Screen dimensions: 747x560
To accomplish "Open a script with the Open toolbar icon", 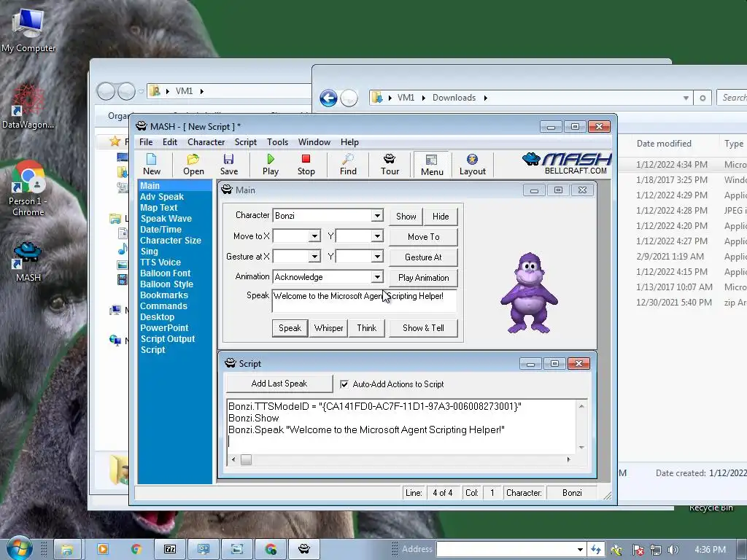I will tap(193, 164).
